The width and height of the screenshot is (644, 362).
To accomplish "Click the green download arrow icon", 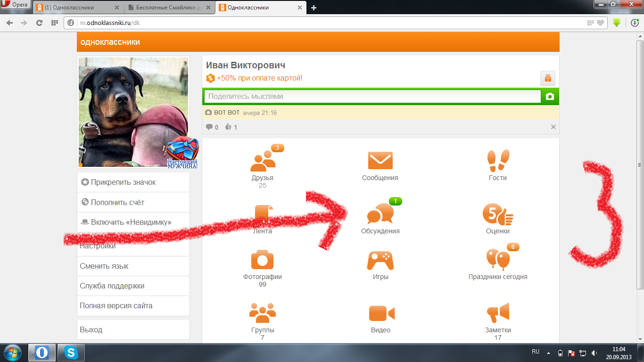I will (617, 23).
